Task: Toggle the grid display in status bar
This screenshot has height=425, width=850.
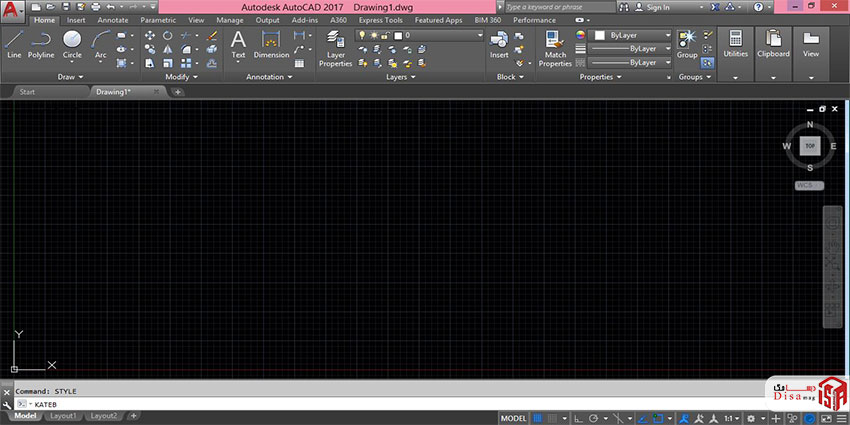Action: [x=539, y=417]
